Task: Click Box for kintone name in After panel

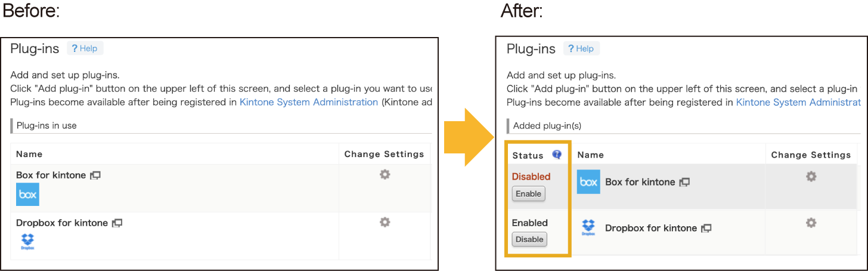Action: 640,182
